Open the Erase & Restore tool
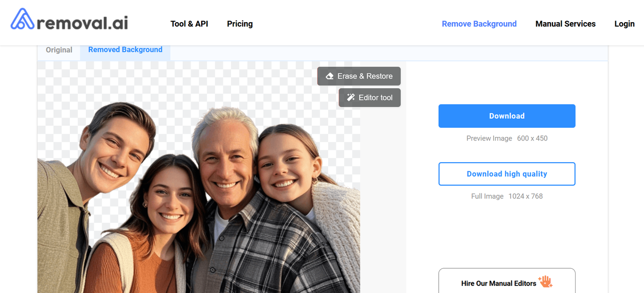644x293 pixels. [x=359, y=76]
